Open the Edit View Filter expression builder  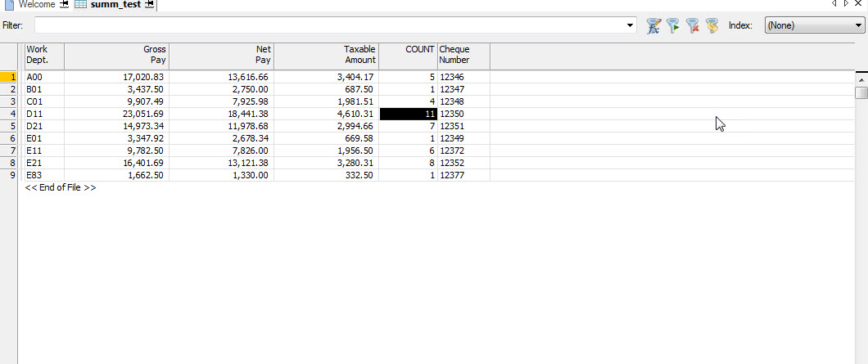(653, 26)
